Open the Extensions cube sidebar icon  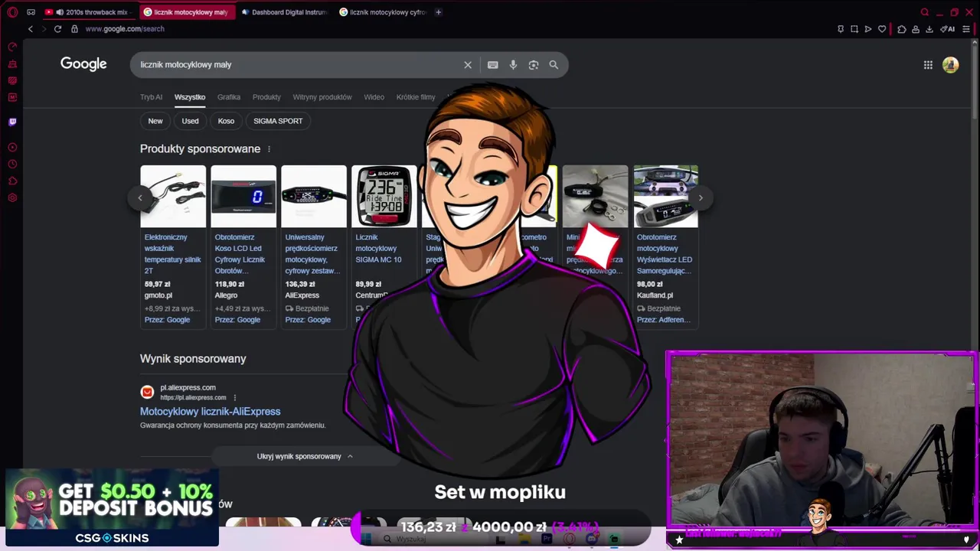[x=12, y=181]
